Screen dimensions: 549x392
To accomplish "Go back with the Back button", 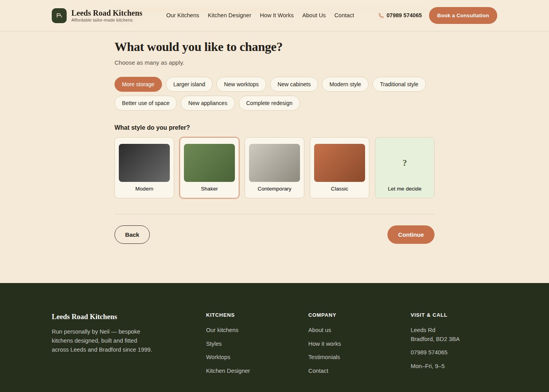I will coord(132,235).
